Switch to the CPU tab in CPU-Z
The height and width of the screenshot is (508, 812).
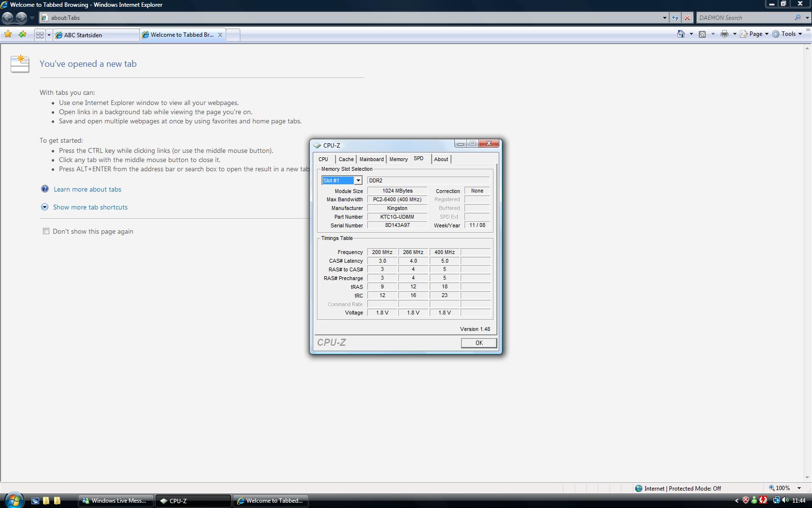(323, 159)
